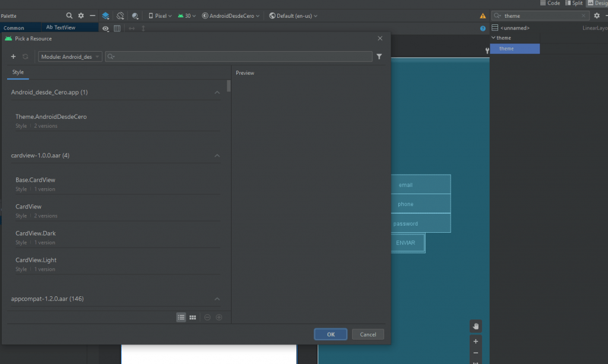Focus the resource search field
The width and height of the screenshot is (608, 364).
(239, 56)
